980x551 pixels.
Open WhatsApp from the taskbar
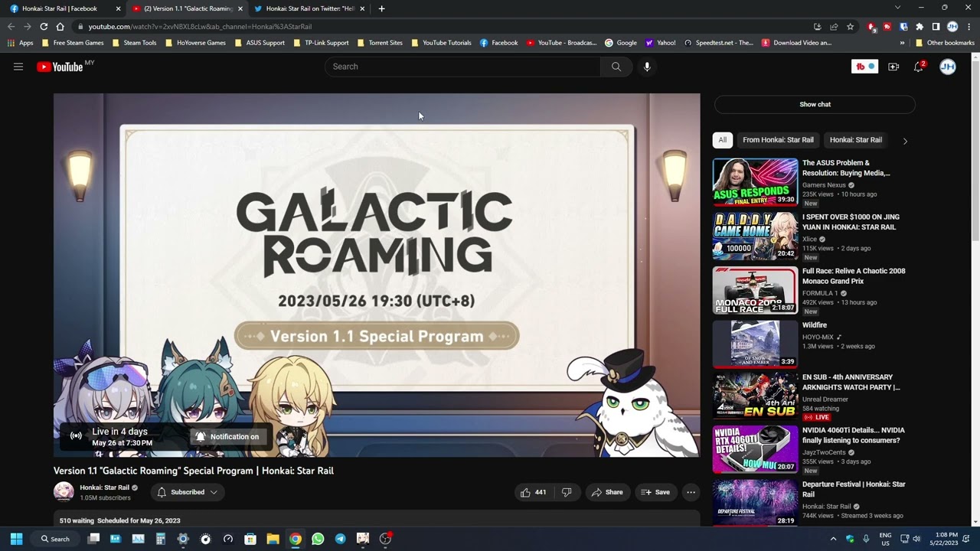point(318,539)
